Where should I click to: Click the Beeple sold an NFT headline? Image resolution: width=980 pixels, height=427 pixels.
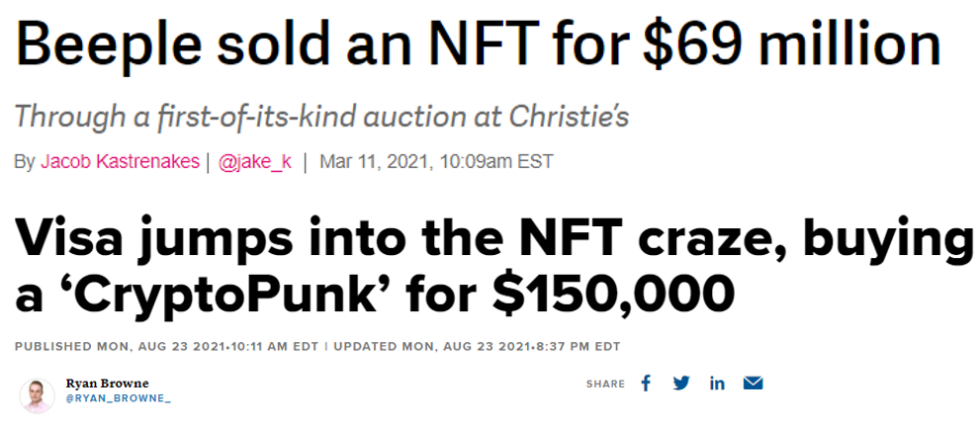478,45
